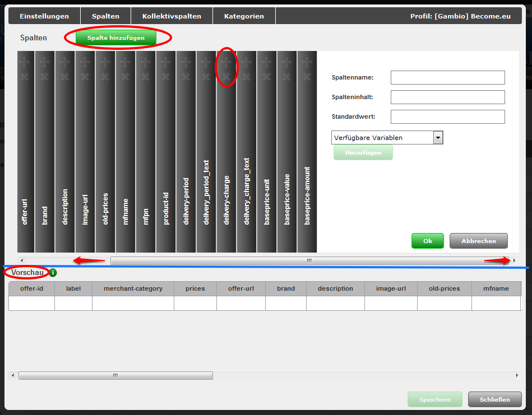Viewport: 532px width, 415px height.
Task: Click the move icon on offer-url column
Action: point(25,62)
